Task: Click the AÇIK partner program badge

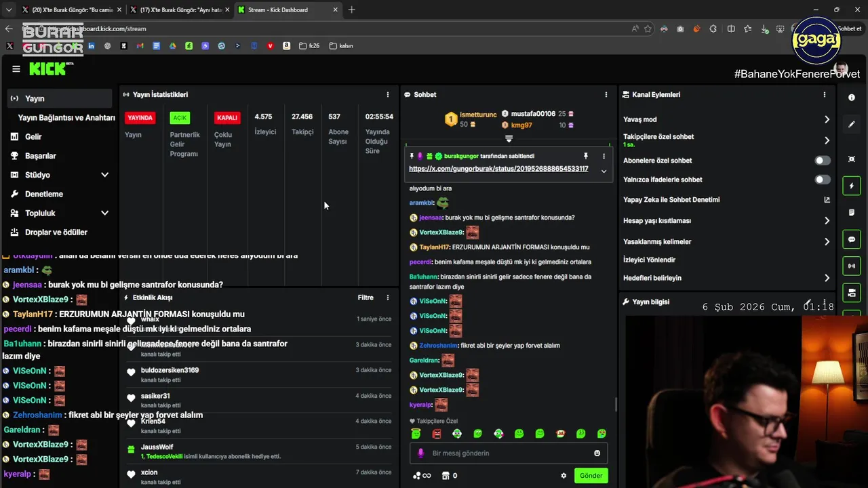Action: point(180,118)
